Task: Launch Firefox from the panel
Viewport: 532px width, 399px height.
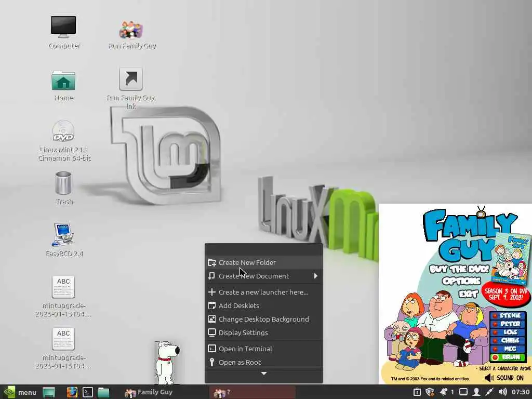Action: pos(72,392)
